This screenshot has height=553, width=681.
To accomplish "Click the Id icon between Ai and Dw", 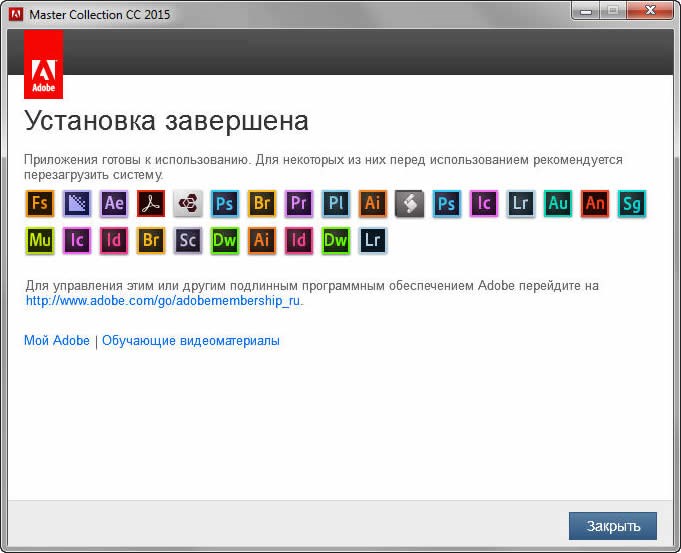I will click(299, 240).
